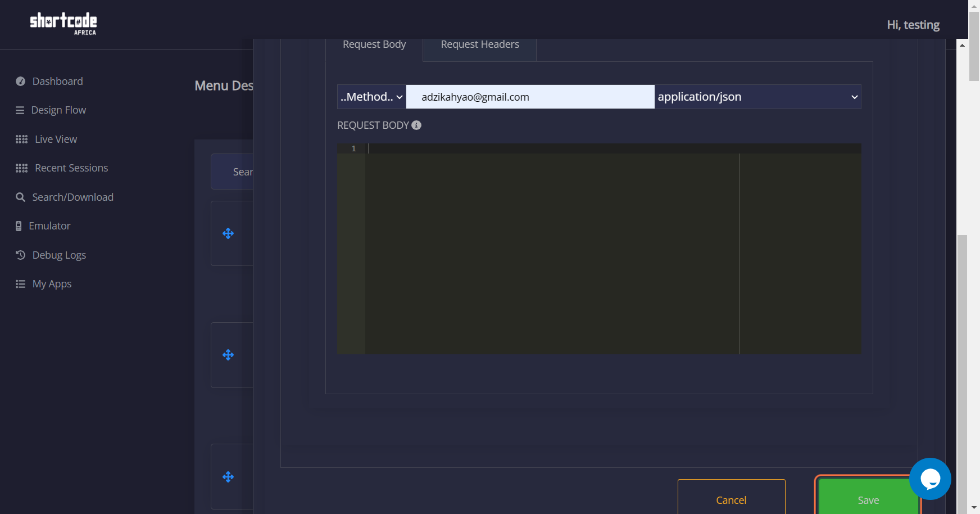The height and width of the screenshot is (514, 980).
Task: Switch to the Request Body tab
Action: coord(374,44)
